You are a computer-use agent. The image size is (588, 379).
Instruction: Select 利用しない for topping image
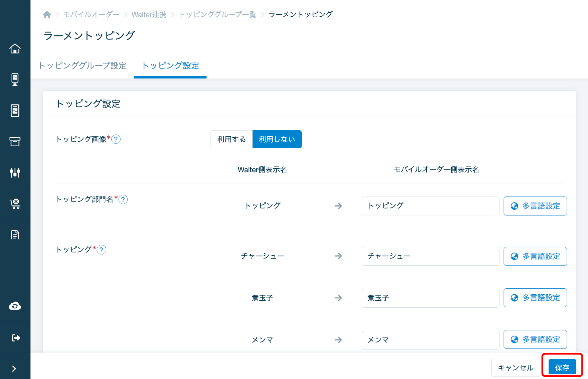[x=277, y=139]
